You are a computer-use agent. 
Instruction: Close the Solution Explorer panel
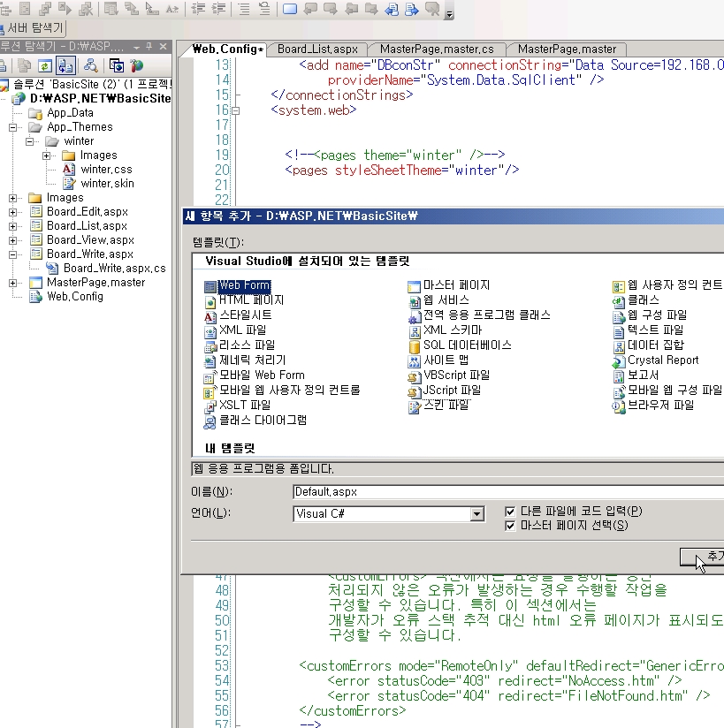coord(163,47)
